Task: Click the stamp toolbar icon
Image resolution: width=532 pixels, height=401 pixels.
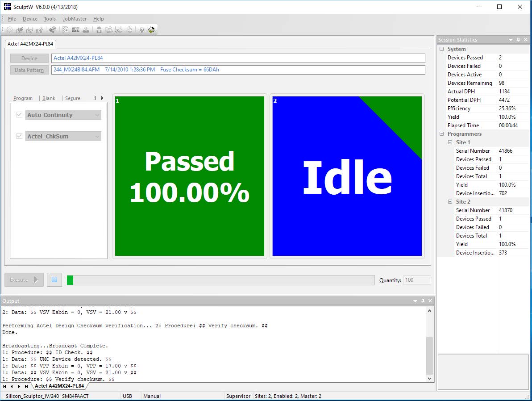Action: tap(86, 30)
